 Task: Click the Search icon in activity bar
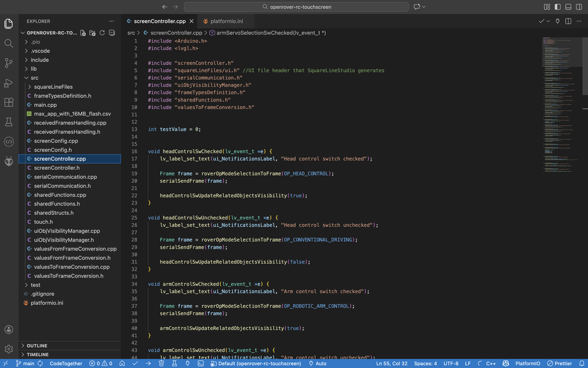click(x=9, y=43)
